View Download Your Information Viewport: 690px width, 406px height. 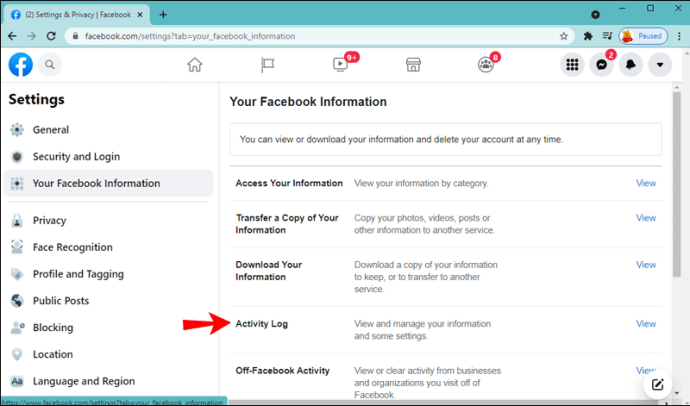point(646,265)
